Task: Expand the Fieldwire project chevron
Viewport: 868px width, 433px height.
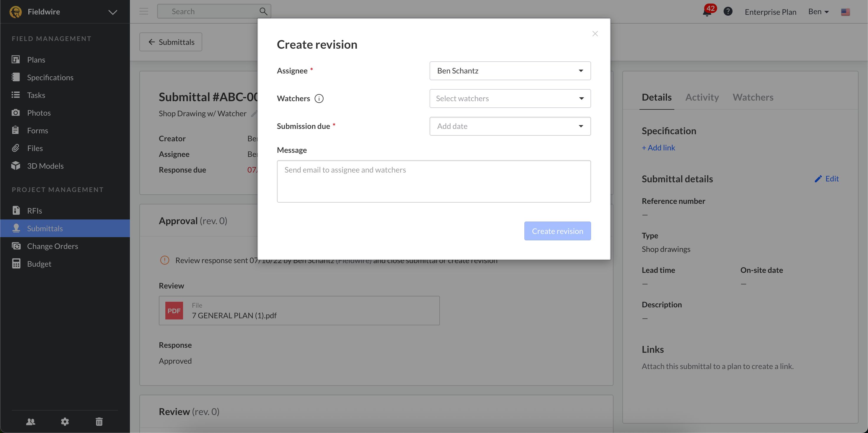Action: coord(112,12)
